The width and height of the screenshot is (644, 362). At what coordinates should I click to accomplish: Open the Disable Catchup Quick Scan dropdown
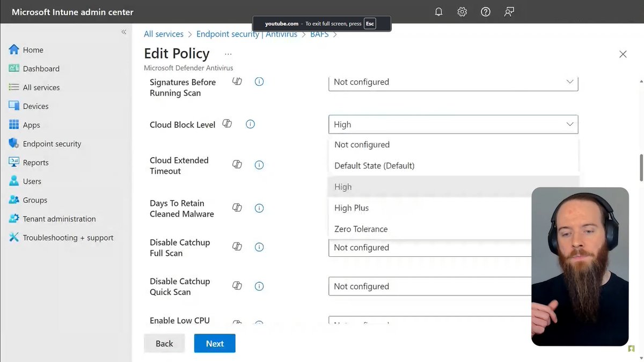click(430, 286)
